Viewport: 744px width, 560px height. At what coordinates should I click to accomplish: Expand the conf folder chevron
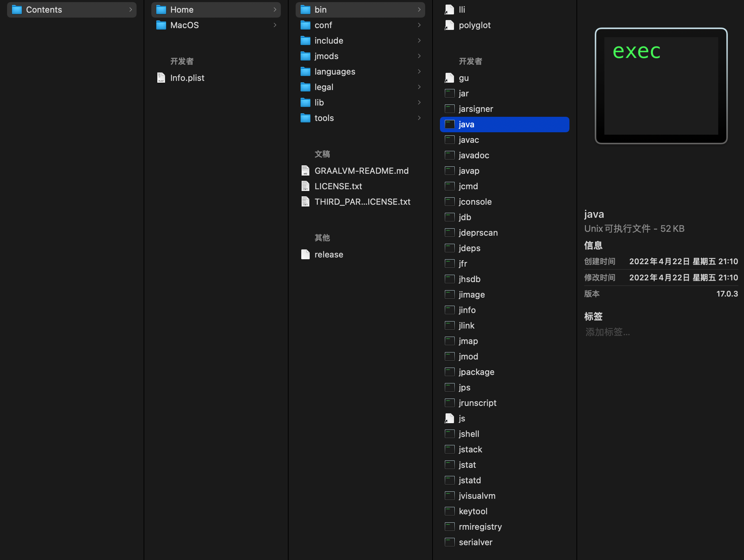click(x=419, y=25)
